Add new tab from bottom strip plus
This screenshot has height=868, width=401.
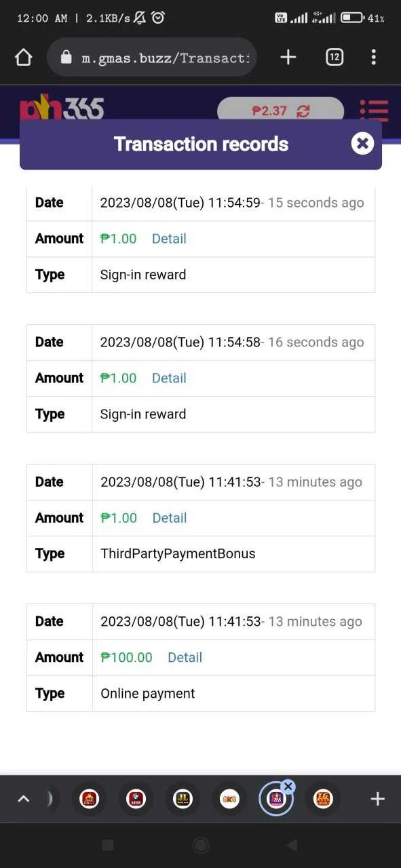click(377, 799)
